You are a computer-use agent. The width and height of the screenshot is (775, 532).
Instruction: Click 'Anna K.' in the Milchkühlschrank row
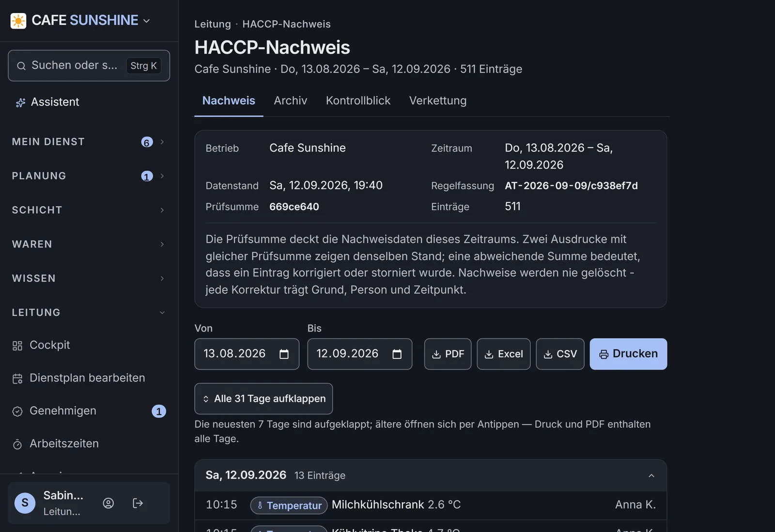[x=635, y=505]
